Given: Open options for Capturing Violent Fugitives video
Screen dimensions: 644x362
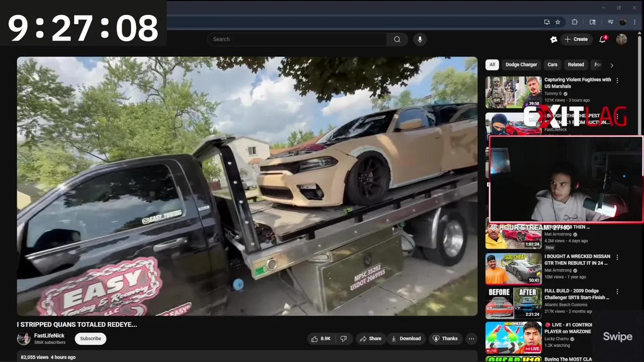Looking at the screenshot, I should click(x=617, y=80).
